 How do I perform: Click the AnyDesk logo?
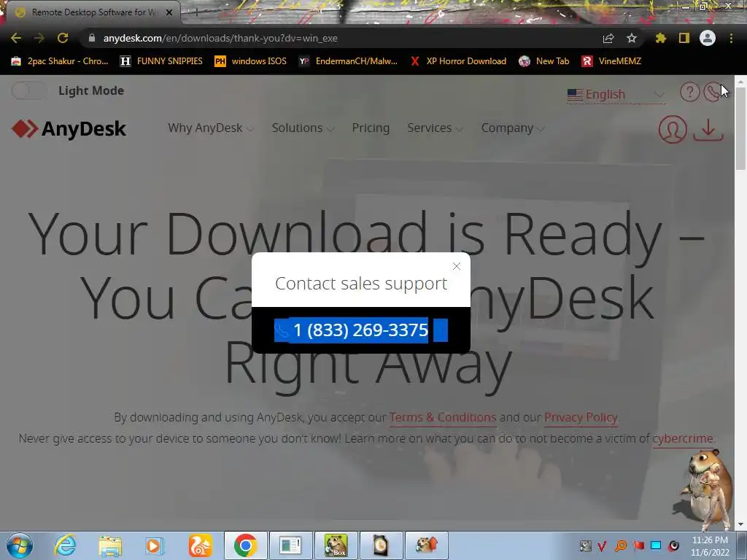click(69, 128)
